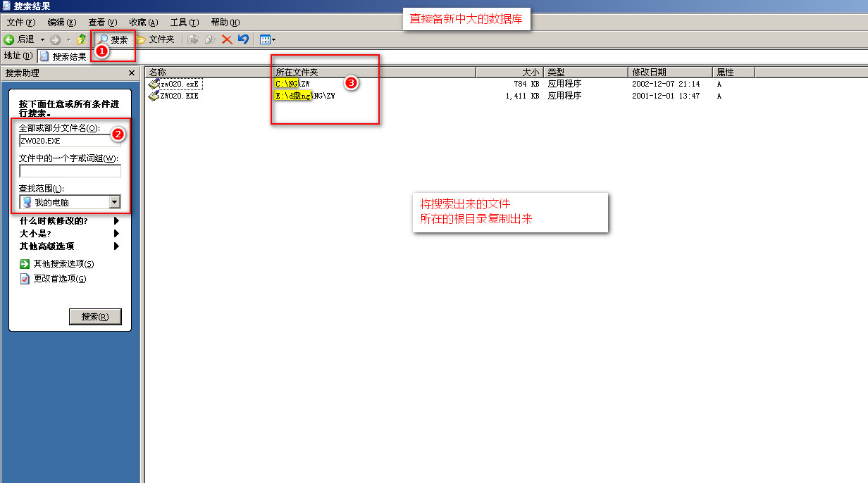Open the 文件(F) menu

click(20, 23)
